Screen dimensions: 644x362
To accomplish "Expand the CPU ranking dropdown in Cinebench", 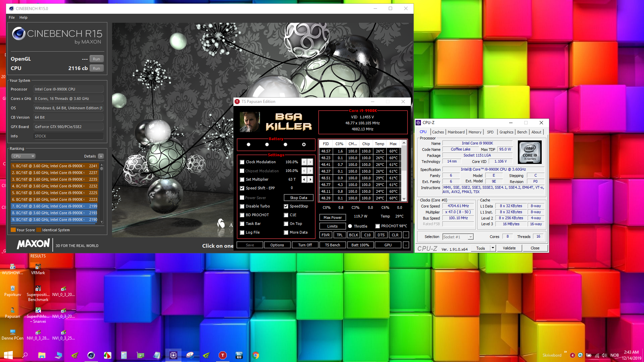I will [23, 156].
